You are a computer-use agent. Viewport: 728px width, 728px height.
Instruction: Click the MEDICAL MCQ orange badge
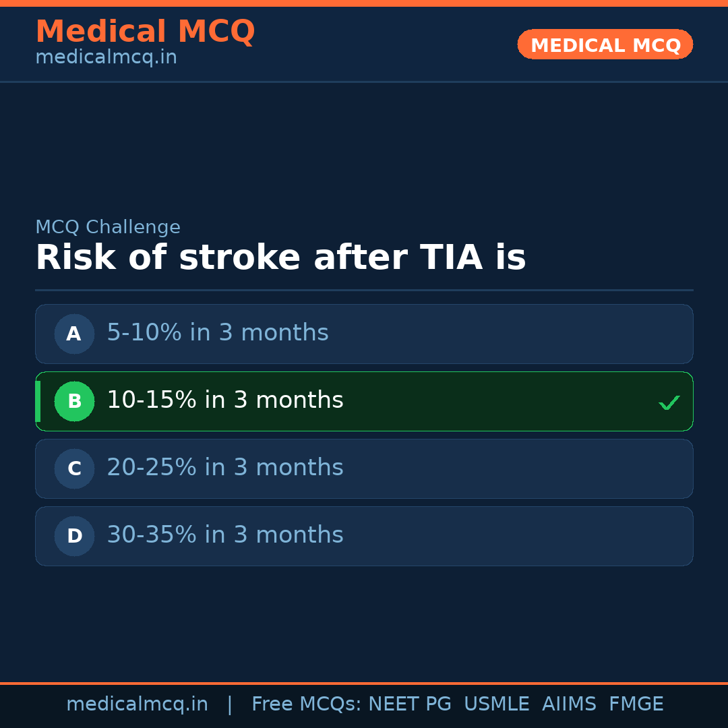click(605, 44)
